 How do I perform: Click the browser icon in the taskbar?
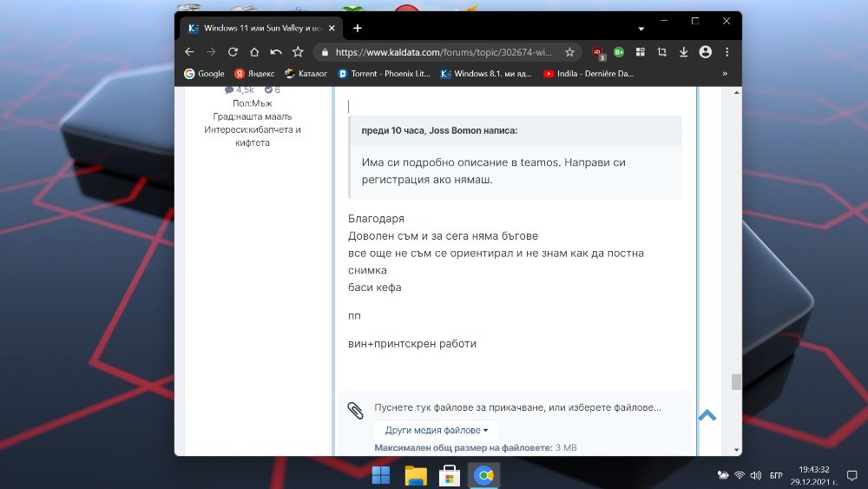coord(483,475)
